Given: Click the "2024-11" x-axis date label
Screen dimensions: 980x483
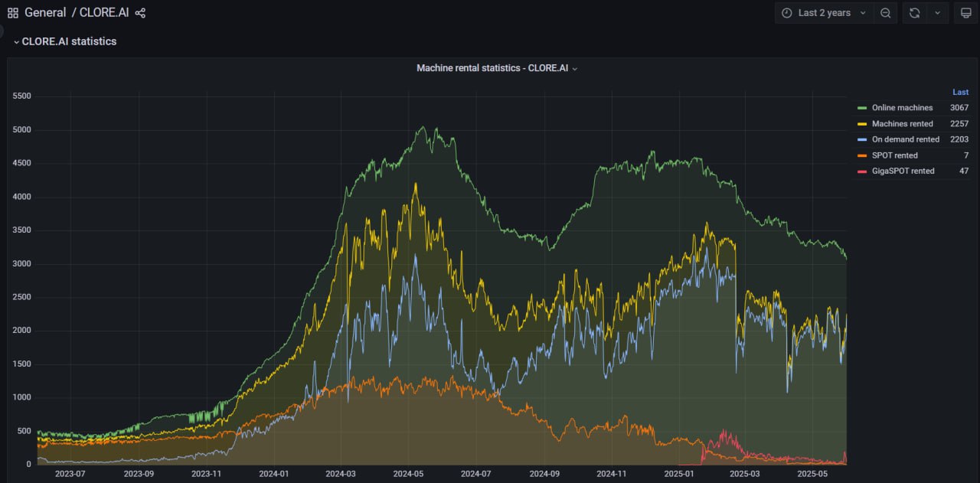Looking at the screenshot, I should pyautogui.click(x=612, y=474).
